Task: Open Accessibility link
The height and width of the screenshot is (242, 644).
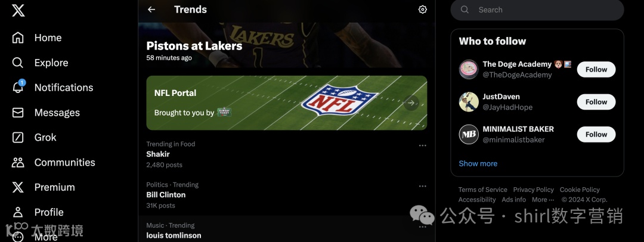Action: 477,200
